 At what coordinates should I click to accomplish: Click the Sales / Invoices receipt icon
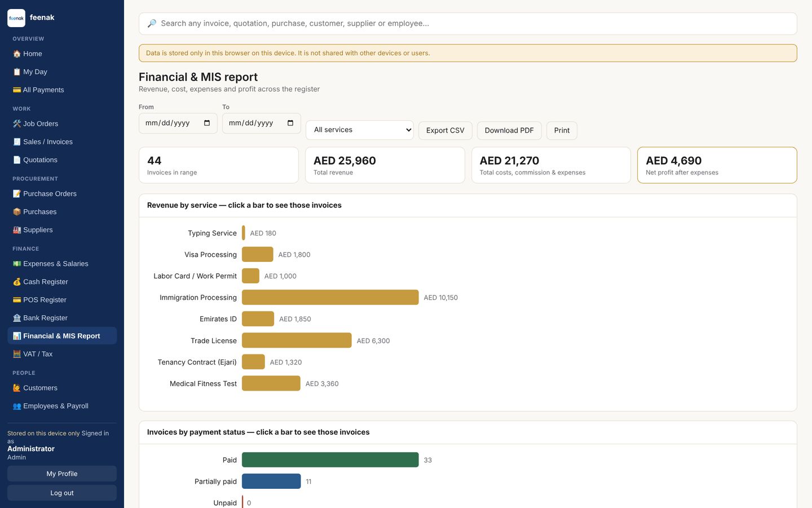[17, 142]
